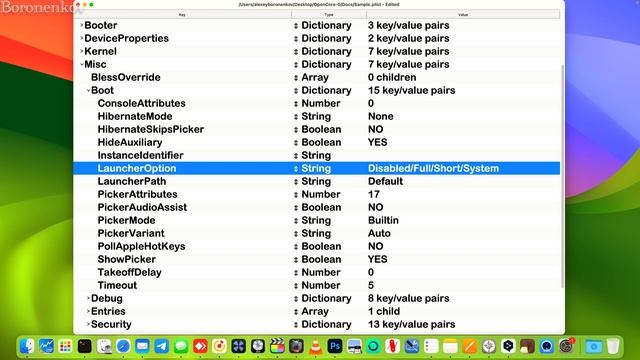This screenshot has width=640, height=360.
Task: Select the HibernateSkipsPicker row
Action: tap(317, 129)
